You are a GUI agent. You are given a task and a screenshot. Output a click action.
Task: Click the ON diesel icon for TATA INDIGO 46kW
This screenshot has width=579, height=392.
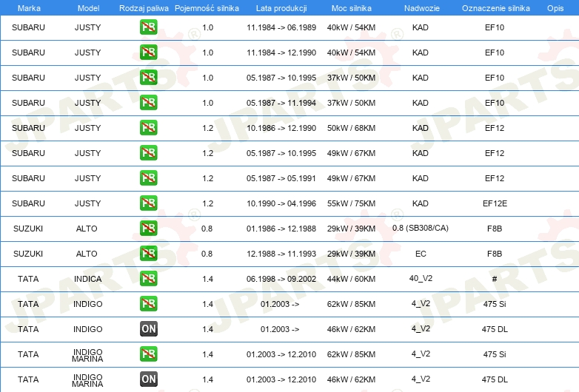[x=148, y=329]
